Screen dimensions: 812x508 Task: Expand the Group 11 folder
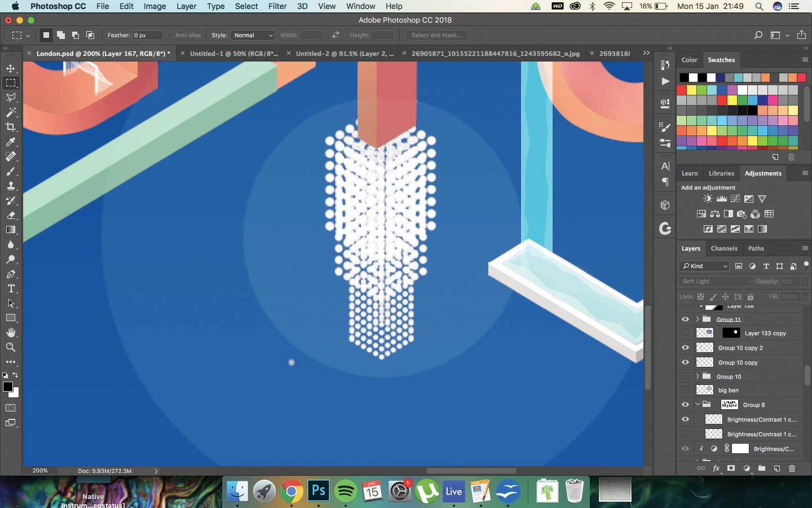click(x=698, y=319)
